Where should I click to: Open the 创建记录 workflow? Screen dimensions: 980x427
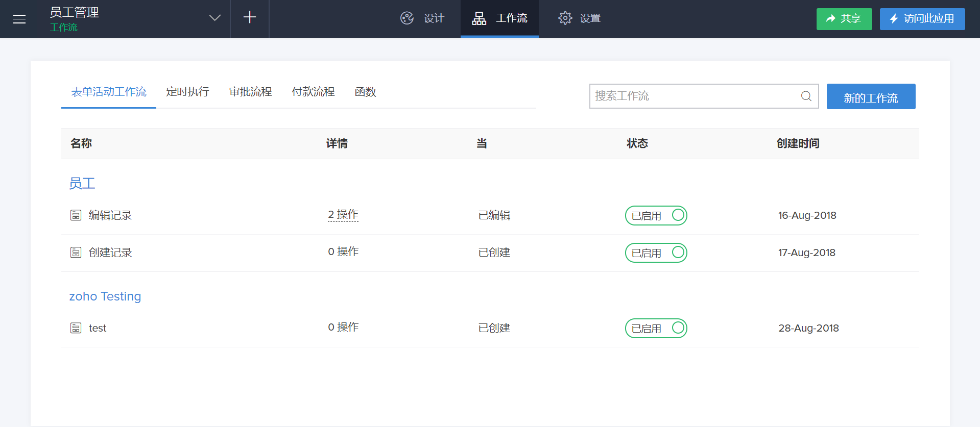pos(110,253)
